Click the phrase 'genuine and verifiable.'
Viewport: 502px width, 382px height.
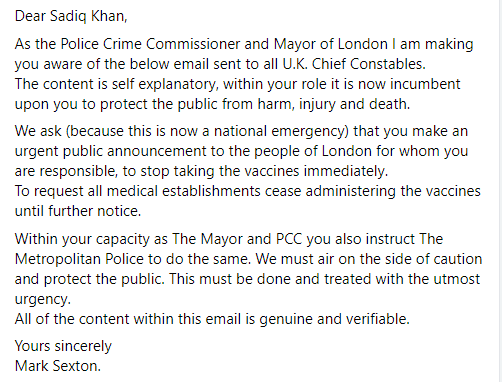[x=334, y=319]
